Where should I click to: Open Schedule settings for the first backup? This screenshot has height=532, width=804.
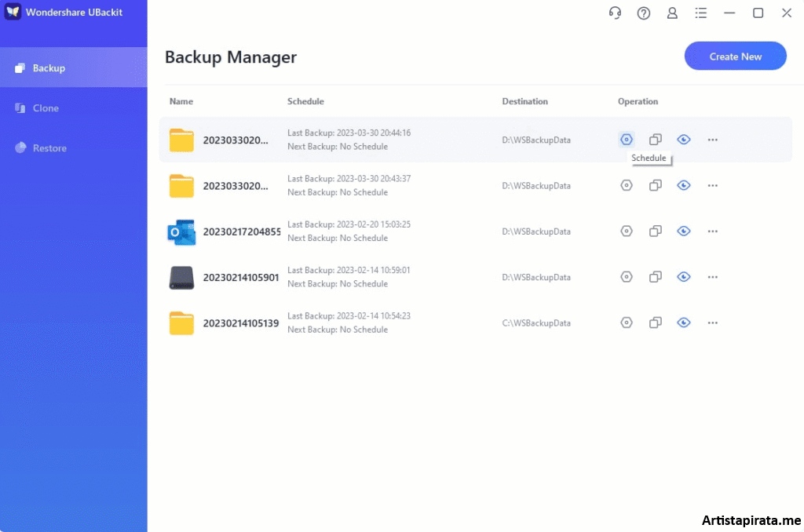pos(626,139)
